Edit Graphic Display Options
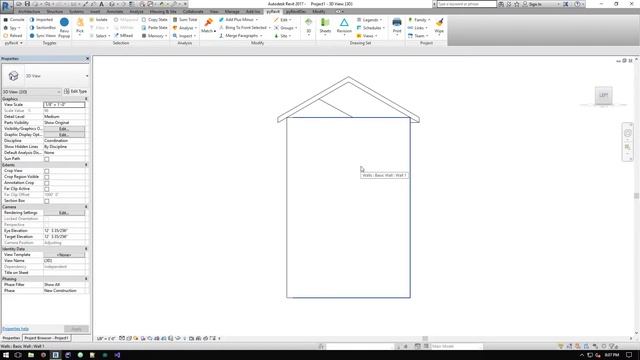Viewport: 640px width, 360px height. (x=64, y=135)
